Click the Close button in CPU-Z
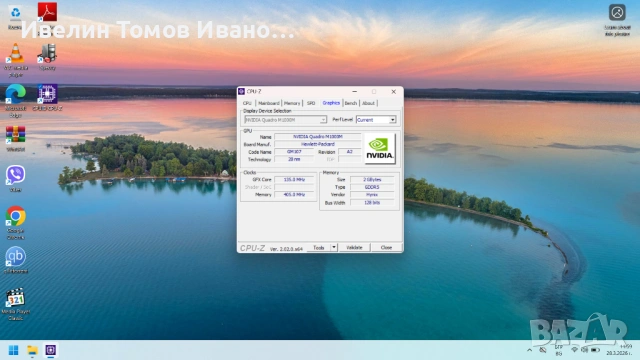Screen dimensions: 640x360 (386, 247)
